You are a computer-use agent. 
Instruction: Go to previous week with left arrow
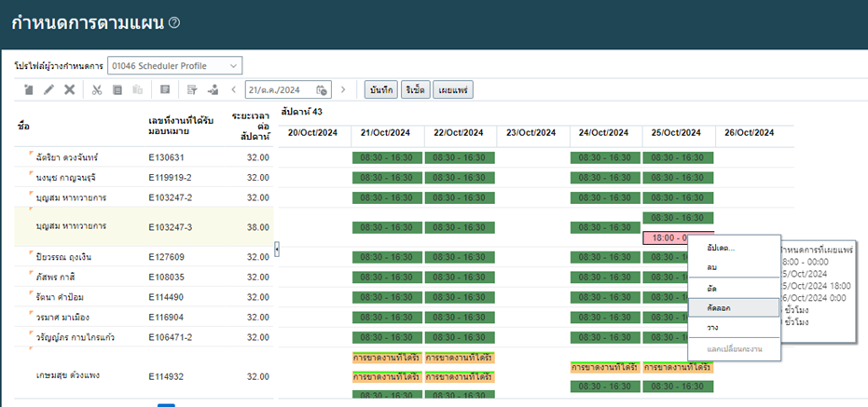click(x=233, y=89)
